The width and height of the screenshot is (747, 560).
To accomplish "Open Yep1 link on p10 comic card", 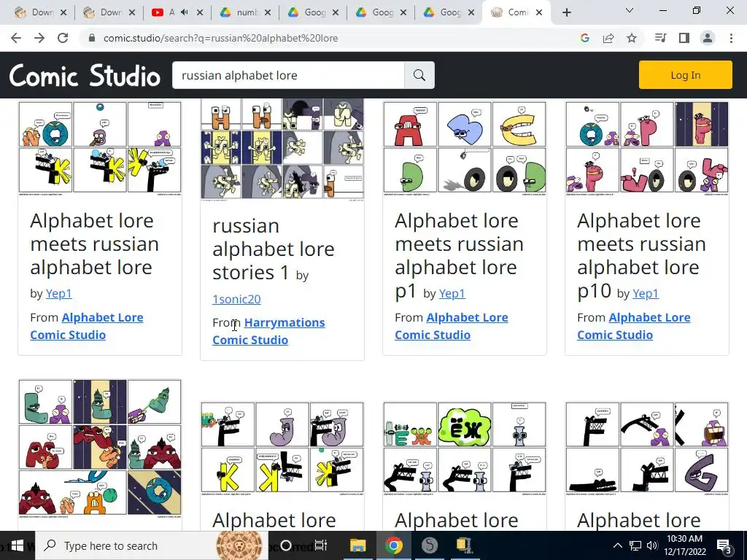I will (x=645, y=293).
